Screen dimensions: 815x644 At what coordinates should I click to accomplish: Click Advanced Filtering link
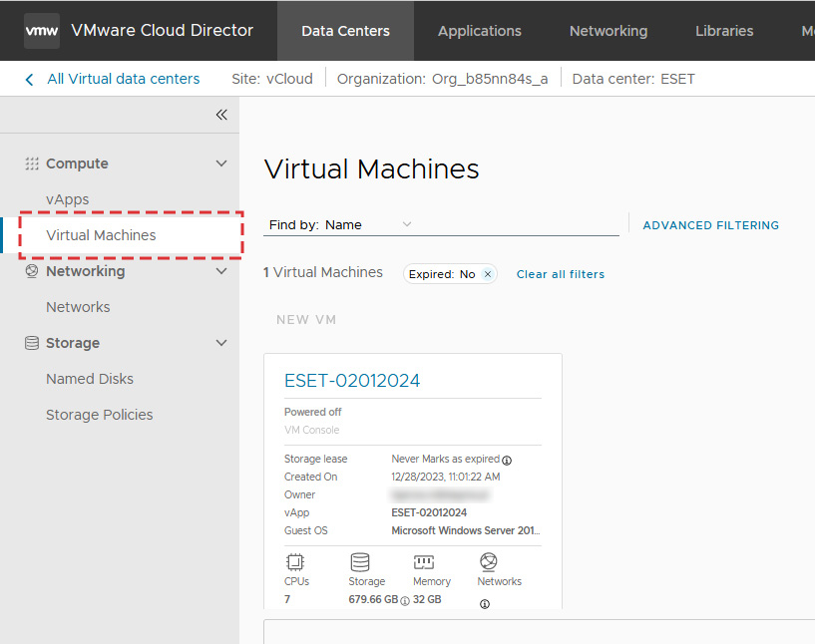(710, 225)
